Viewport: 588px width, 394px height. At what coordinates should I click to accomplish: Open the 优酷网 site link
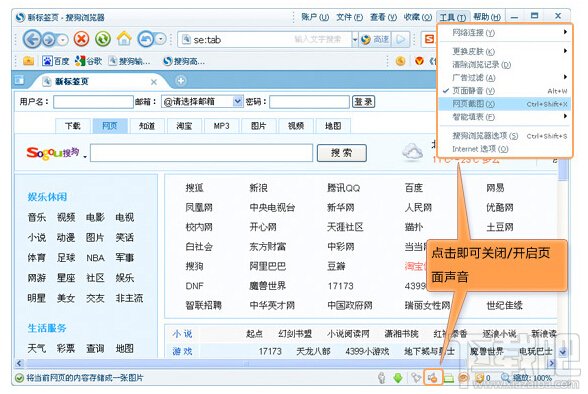500,207
